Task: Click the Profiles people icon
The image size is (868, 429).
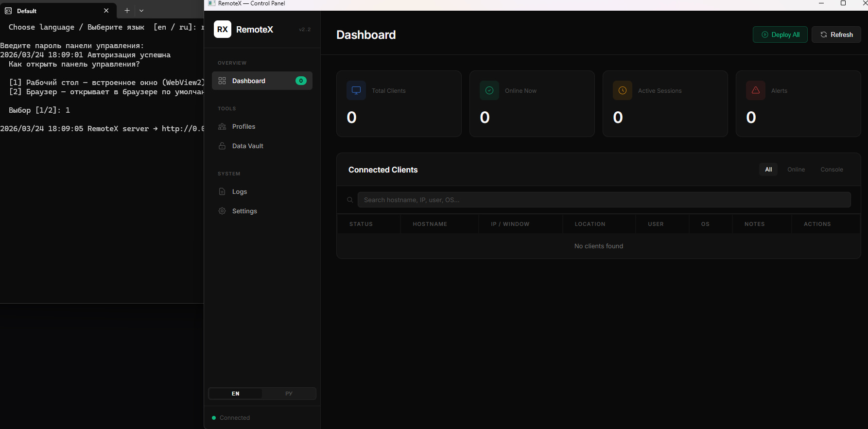Action: pyautogui.click(x=222, y=126)
